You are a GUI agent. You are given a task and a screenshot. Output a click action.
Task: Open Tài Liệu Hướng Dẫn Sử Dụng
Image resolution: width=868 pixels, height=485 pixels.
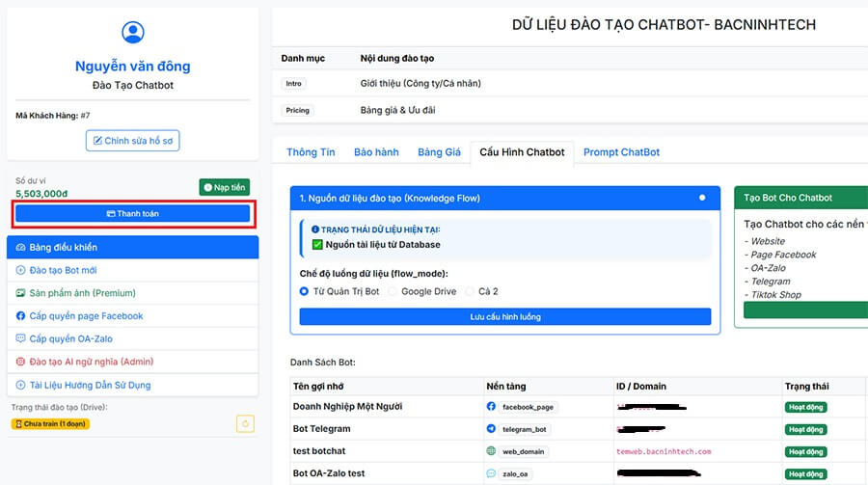[133, 385]
